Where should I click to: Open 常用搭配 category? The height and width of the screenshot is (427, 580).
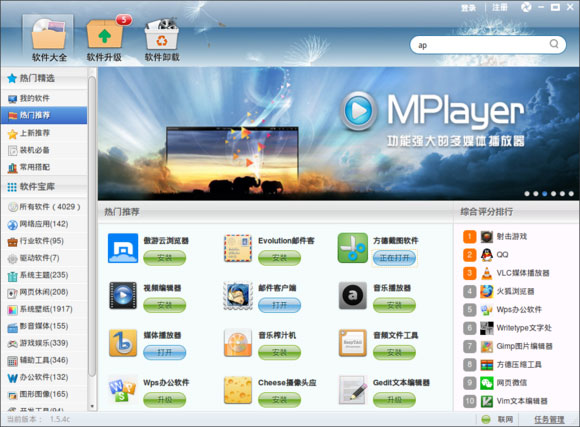[44, 167]
